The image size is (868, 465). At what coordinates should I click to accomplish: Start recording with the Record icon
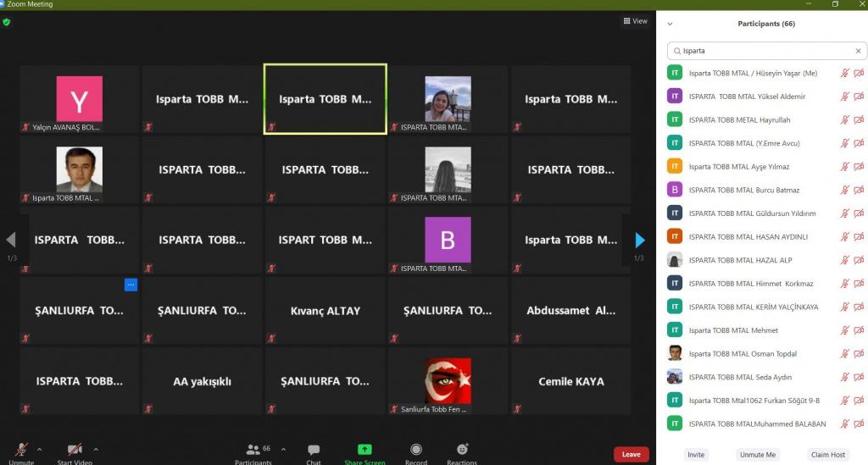pos(415,450)
